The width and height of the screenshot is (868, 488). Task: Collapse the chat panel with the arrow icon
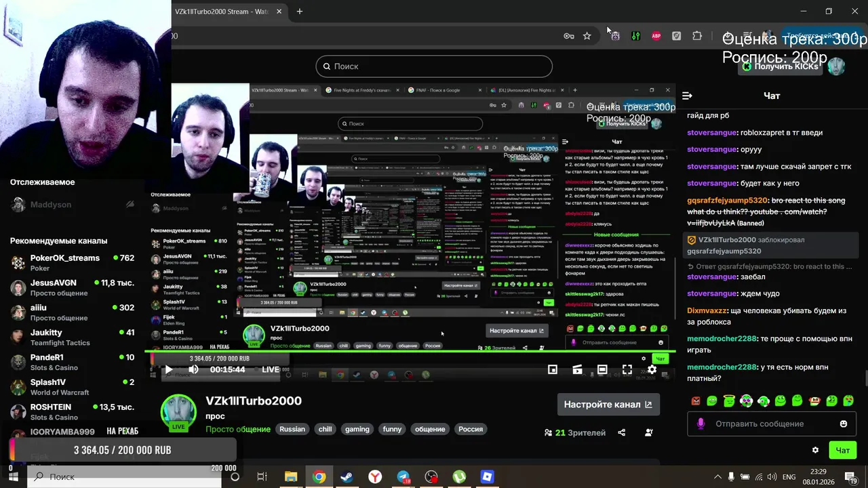tap(687, 96)
